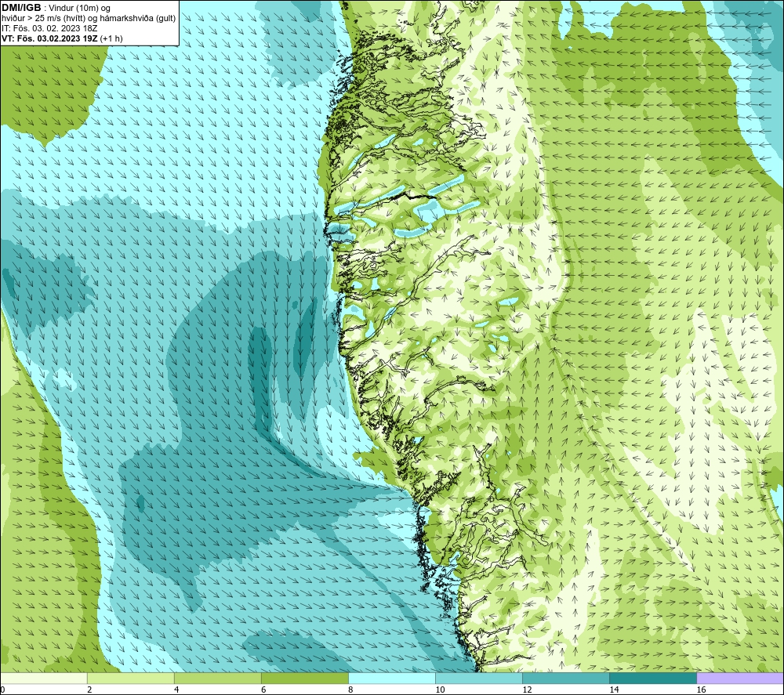Viewport: 784px width, 695px height.
Task: Click the 10–12 m/s turquoise legend swatch
Action: coord(478,679)
